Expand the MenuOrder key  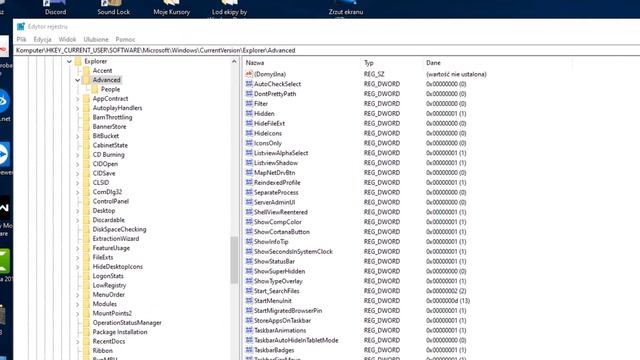point(78,295)
